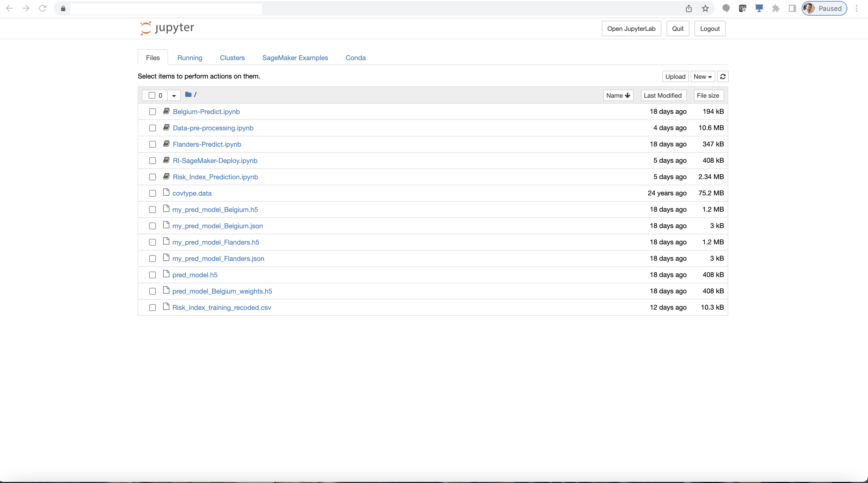Click the '75.2 MB' file size
The image size is (868, 483).
coord(711,193)
